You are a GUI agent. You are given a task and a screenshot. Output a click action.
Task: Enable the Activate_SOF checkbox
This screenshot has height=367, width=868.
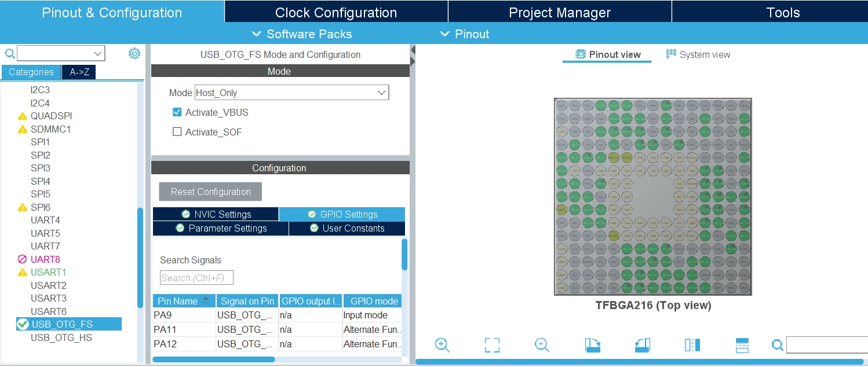click(177, 132)
